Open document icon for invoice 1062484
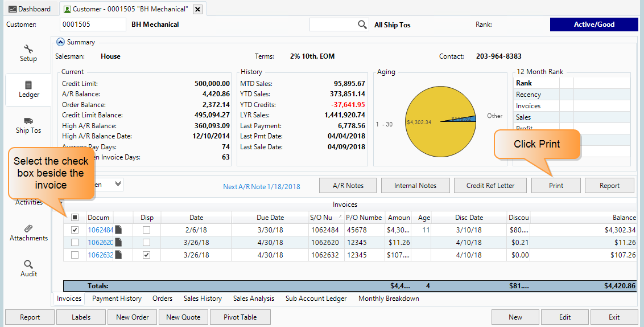644x327 pixels. (118, 230)
